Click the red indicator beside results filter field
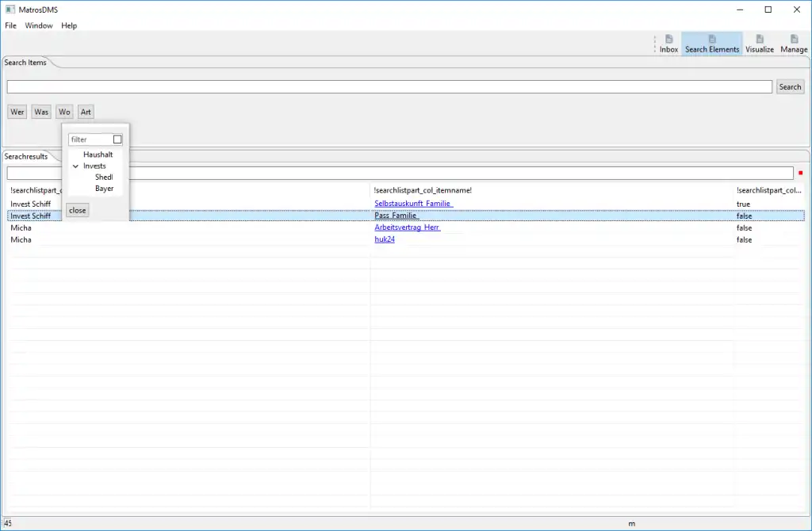The height and width of the screenshot is (531, 812). (801, 173)
